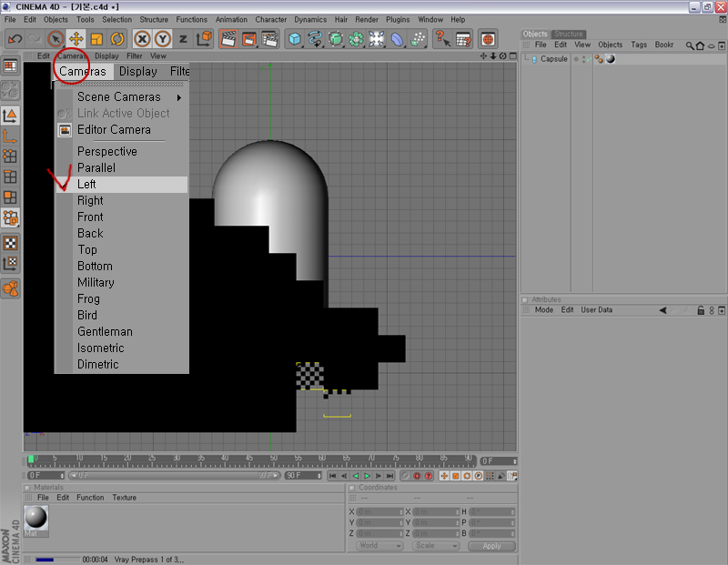728x565 pixels.
Task: Click the 90 F end frame field
Action: [304, 476]
